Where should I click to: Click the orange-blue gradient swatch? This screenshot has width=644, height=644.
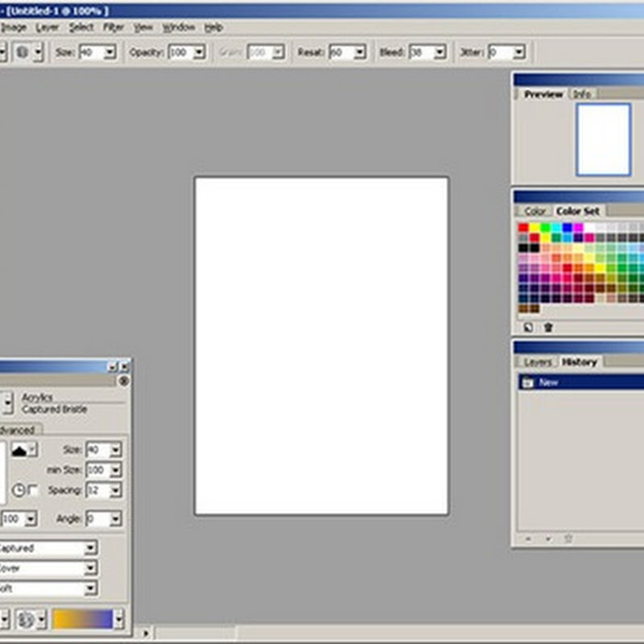pyautogui.click(x=83, y=619)
